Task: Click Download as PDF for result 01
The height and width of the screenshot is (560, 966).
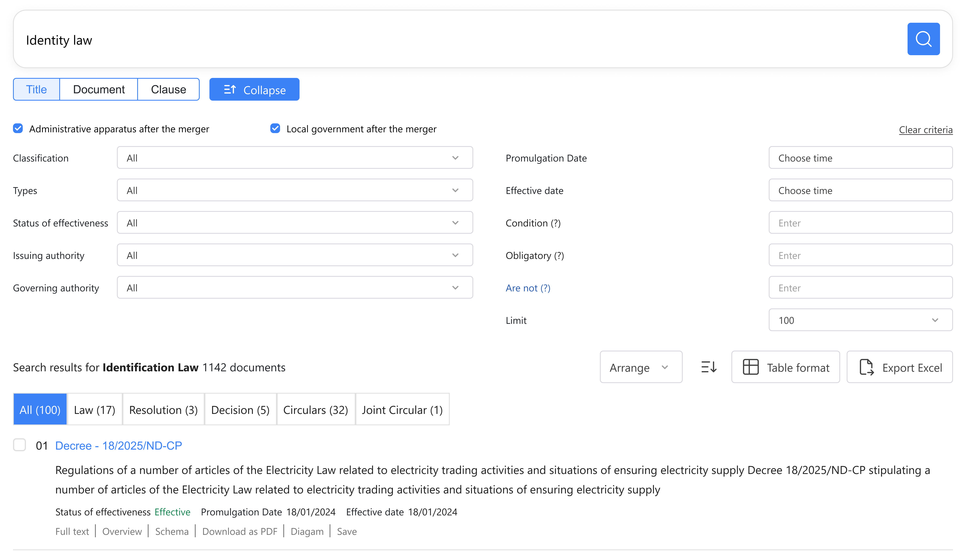Action: click(240, 531)
